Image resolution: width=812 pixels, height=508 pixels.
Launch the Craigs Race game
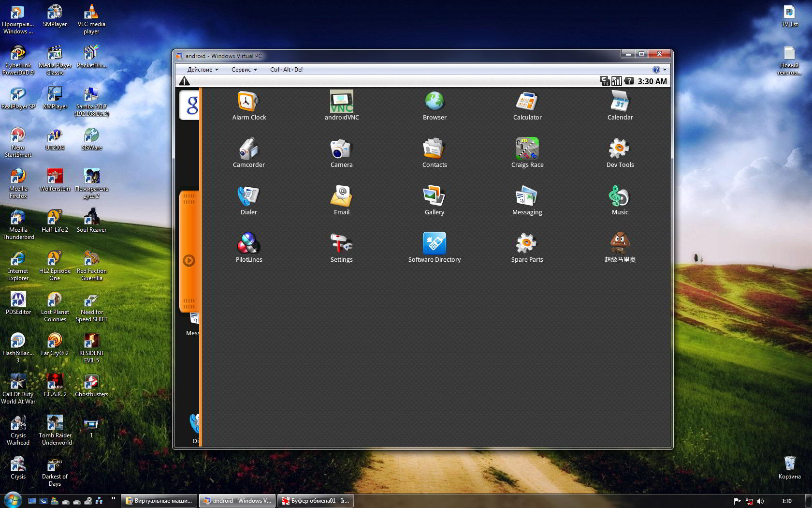527,153
